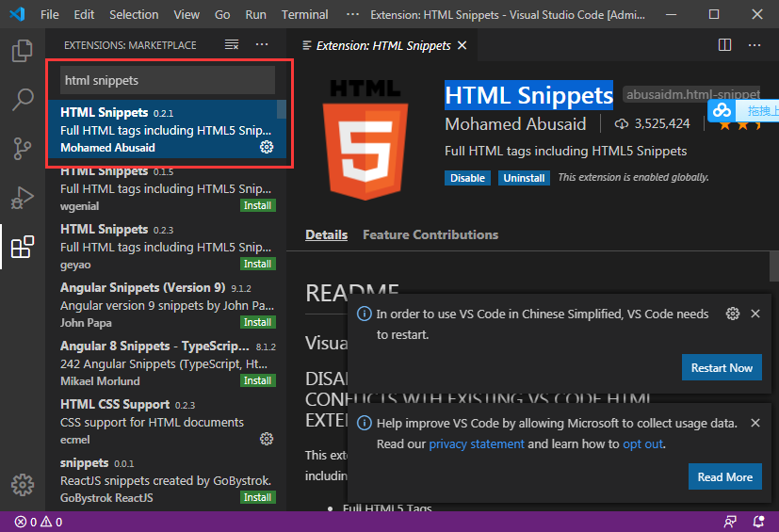Viewport: 779px width, 532px height.
Task: Click the Restart Now button
Action: [x=722, y=367]
